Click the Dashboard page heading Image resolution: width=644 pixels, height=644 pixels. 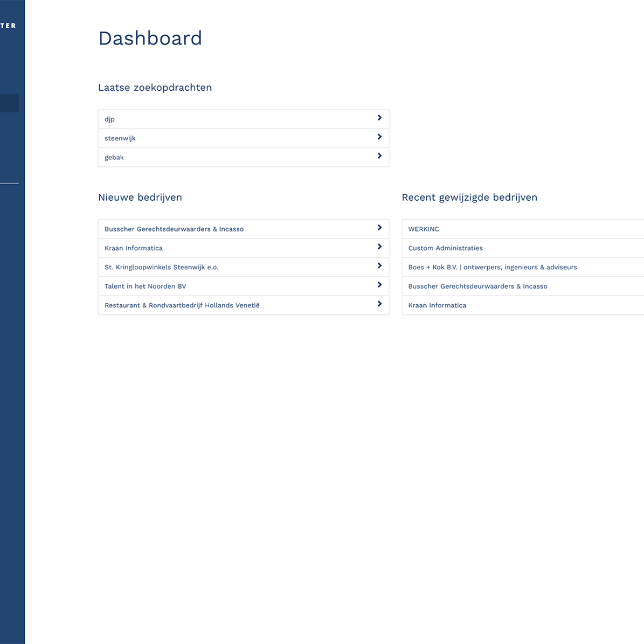pos(150,38)
